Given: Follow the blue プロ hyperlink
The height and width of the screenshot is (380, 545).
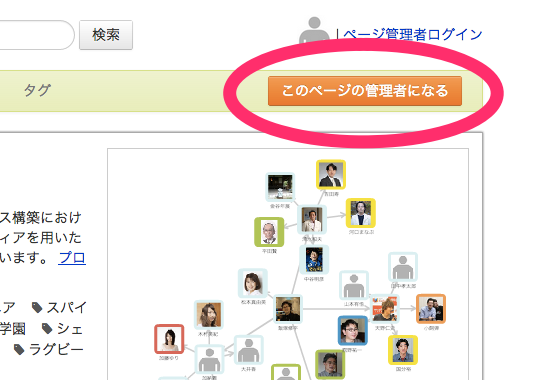Looking at the screenshot, I should point(72,258).
